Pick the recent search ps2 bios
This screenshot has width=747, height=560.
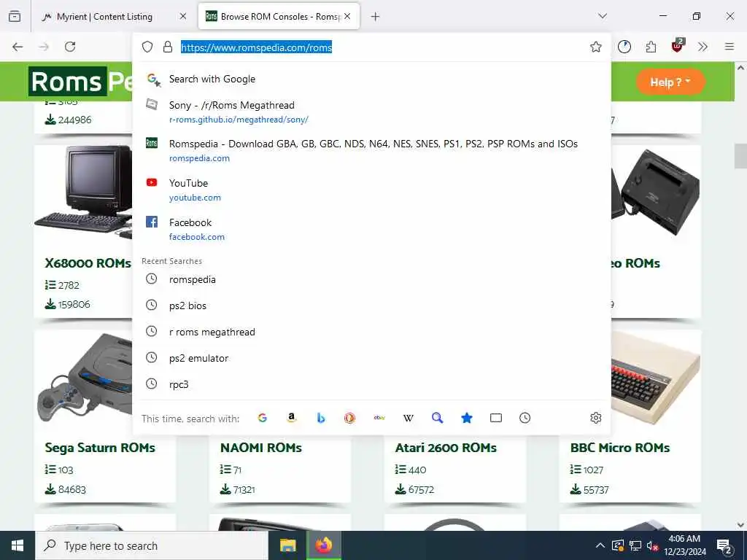tap(371, 306)
